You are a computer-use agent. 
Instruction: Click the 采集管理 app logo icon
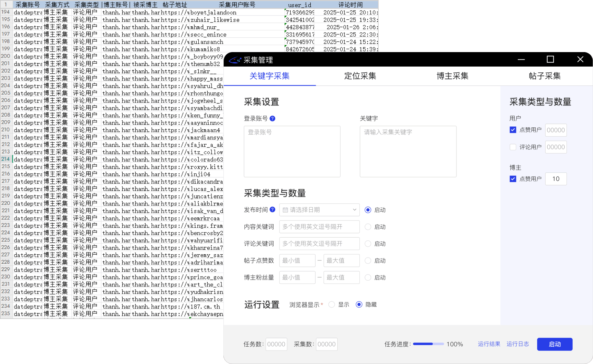coord(235,60)
